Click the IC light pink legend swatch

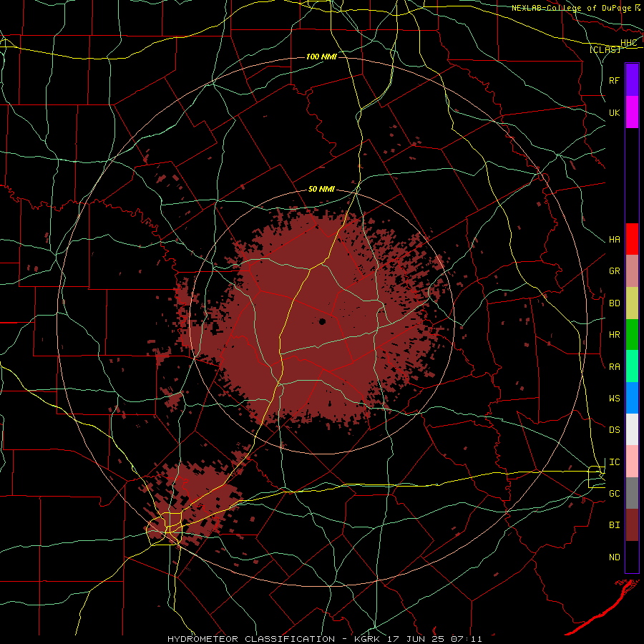point(632,462)
